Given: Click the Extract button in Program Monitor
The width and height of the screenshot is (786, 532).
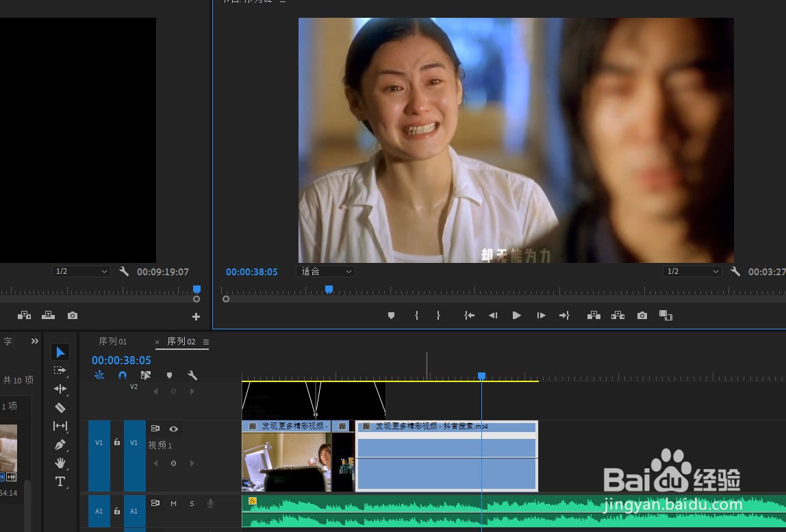Looking at the screenshot, I should (618, 316).
